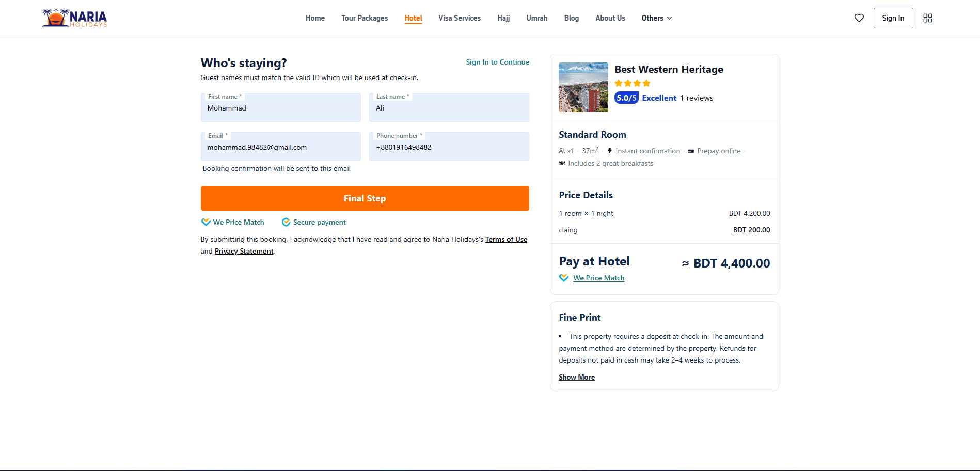Image resolution: width=980 pixels, height=471 pixels.
Task: Open the grid apps menu icon
Action: click(928, 18)
